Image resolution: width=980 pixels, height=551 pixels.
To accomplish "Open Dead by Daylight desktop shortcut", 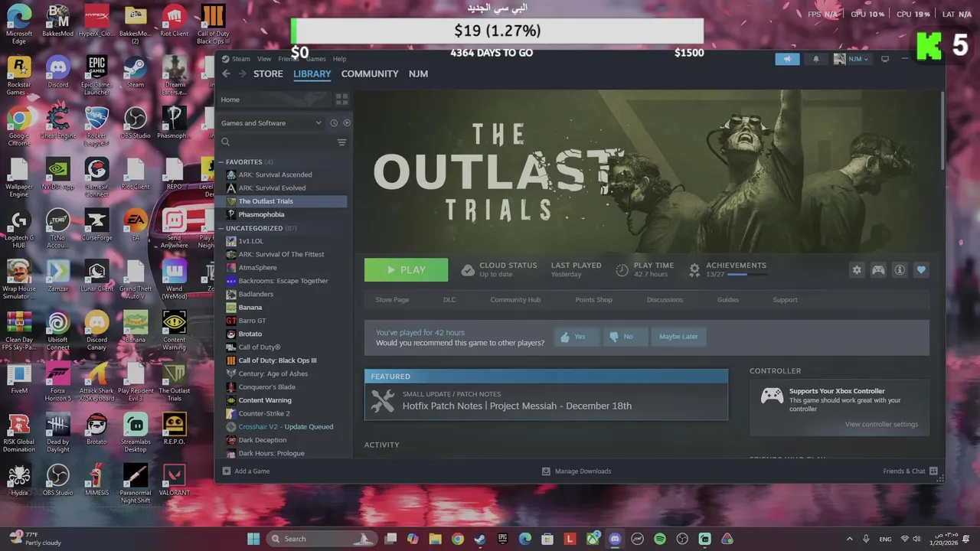I will point(57,433).
